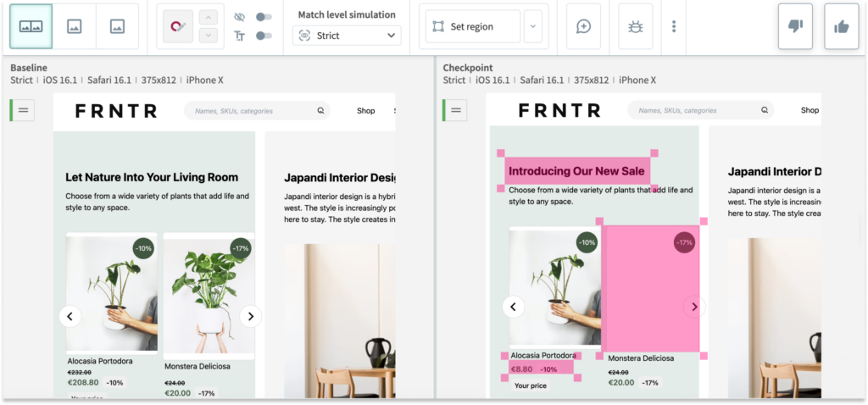Switch to checkpoint-only image view
The image size is (868, 405).
click(118, 26)
